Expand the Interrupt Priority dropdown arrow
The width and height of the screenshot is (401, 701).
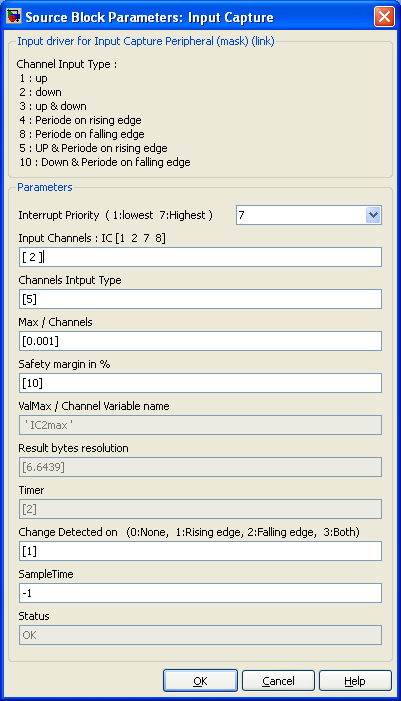(x=373, y=215)
